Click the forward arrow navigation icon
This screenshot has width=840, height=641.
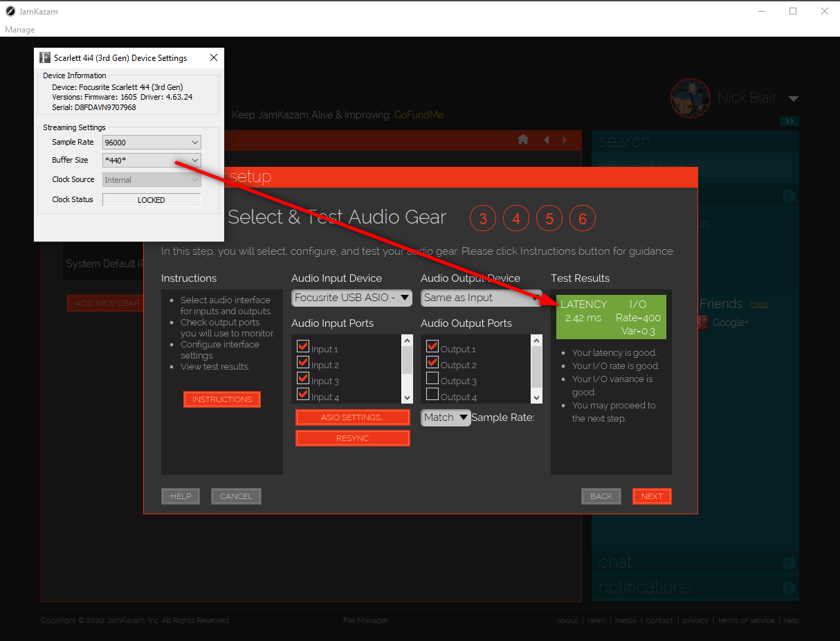(x=565, y=140)
